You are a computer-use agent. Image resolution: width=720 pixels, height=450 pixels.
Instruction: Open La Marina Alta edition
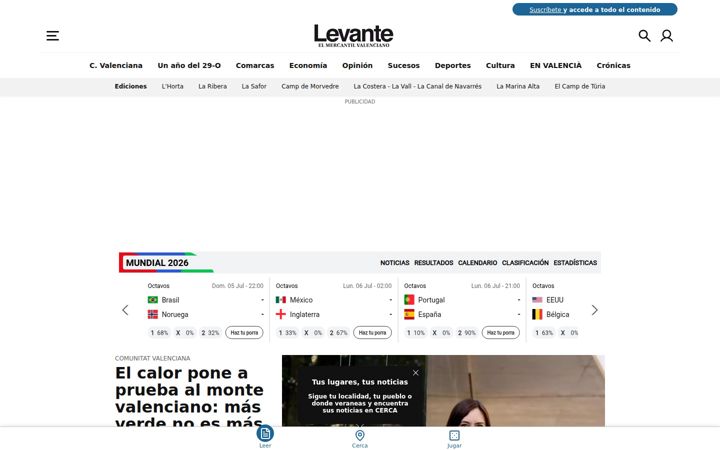(518, 86)
